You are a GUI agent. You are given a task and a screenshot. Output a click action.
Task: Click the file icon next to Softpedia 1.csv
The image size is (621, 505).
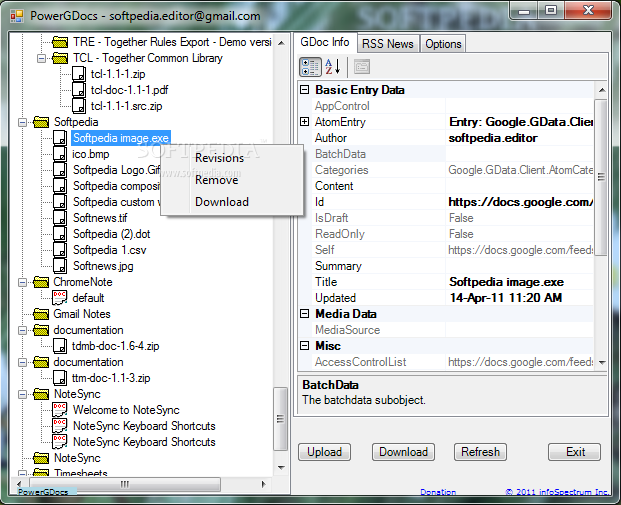pos(60,250)
